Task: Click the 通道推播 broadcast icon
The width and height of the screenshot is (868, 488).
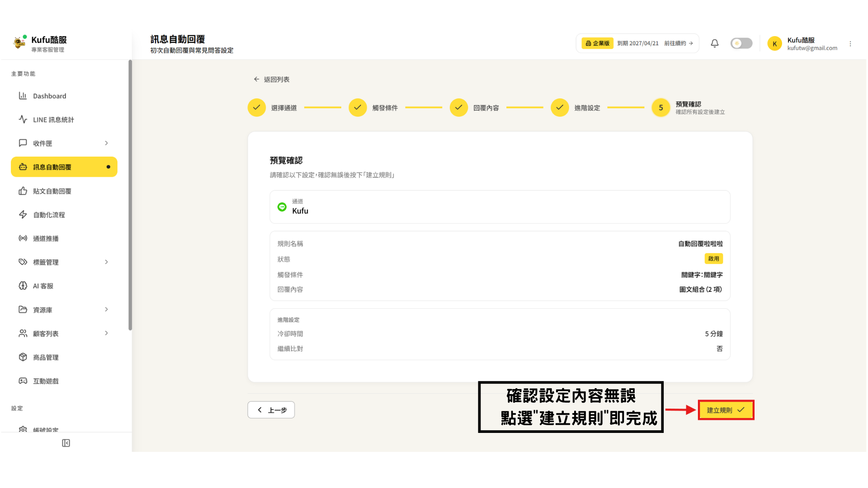Action: pos(23,238)
